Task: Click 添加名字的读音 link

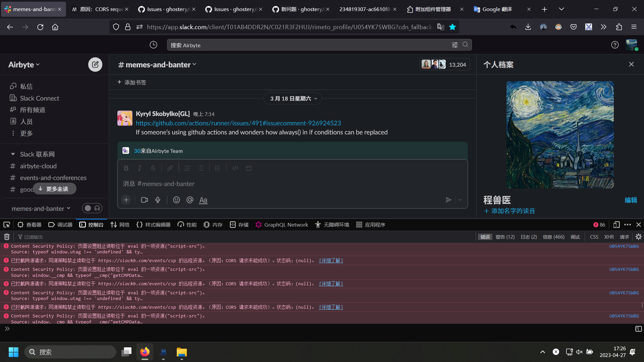Action: tap(509, 211)
